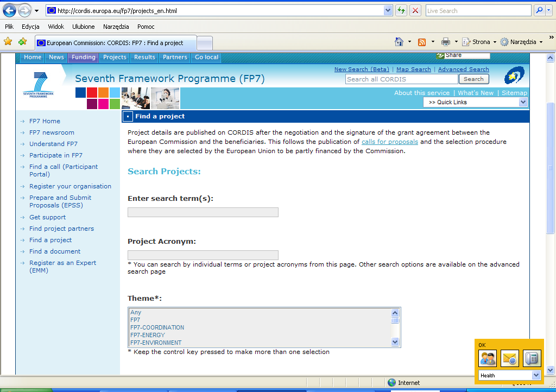556x392 pixels.
Task: Open the Go local nav tab
Action: (206, 58)
